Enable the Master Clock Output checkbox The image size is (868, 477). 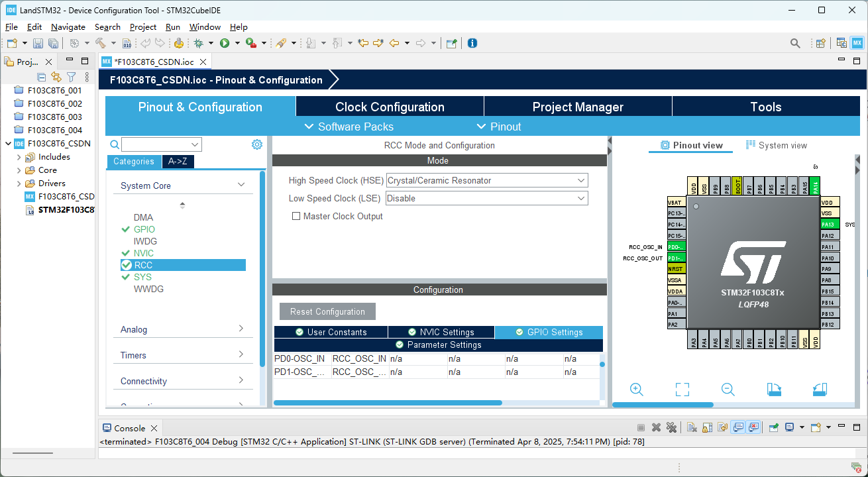pos(296,216)
